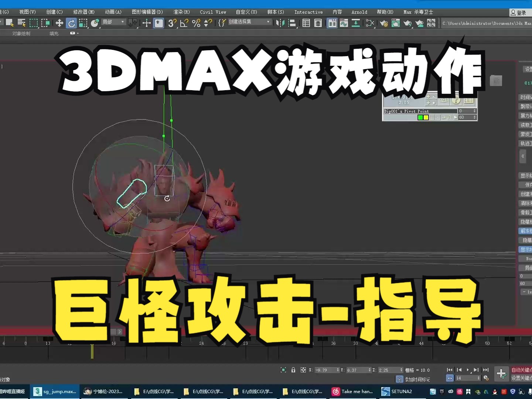Click the EXIT button in the floating dialog
Image resolution: width=532 pixels, height=399 pixels.
(x=468, y=100)
